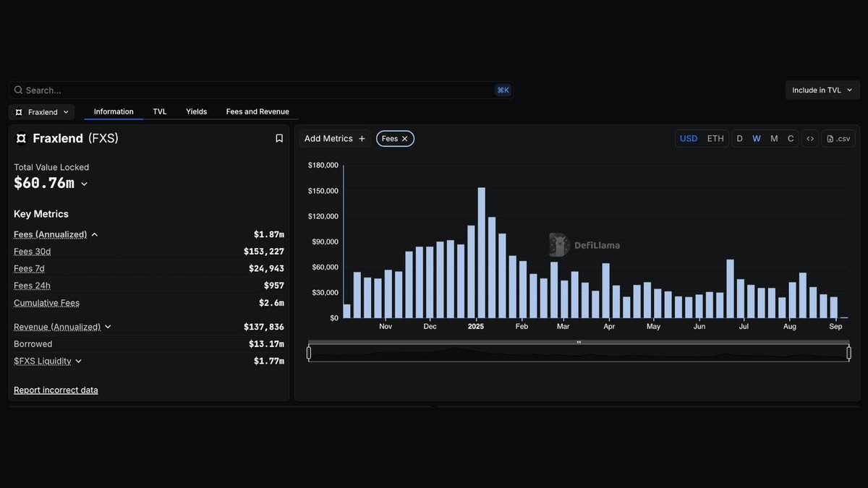
Task: Expand the $FXS Liquidity details
Action: (78, 361)
